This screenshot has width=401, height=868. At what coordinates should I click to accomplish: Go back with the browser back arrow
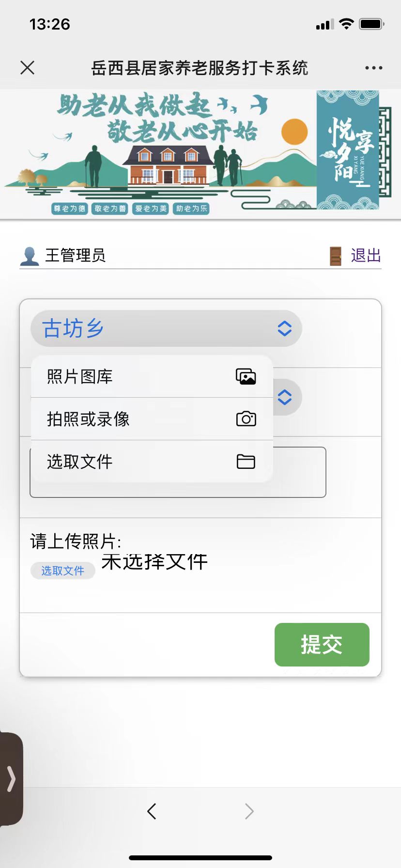tap(152, 811)
